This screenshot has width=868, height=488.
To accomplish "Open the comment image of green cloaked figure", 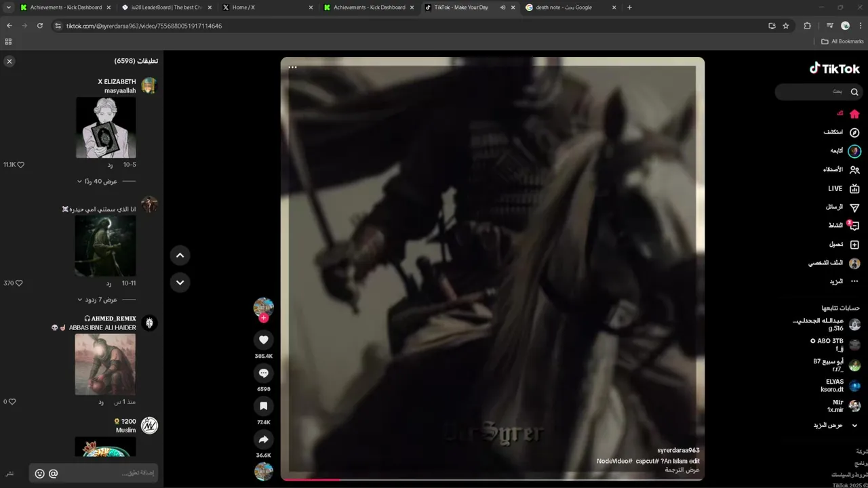I will click(105, 245).
